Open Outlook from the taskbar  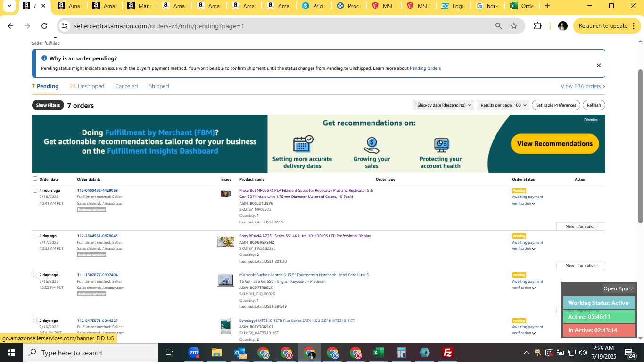tap(239, 353)
